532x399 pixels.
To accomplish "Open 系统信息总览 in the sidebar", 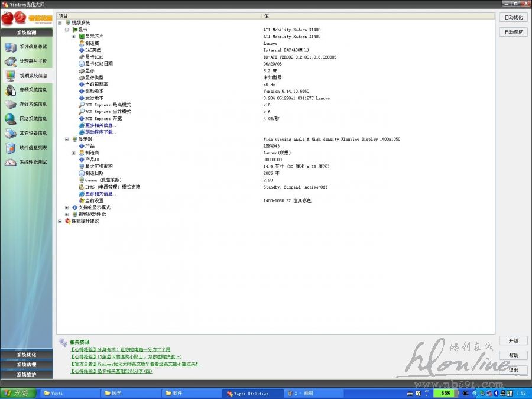I will click(x=33, y=47).
